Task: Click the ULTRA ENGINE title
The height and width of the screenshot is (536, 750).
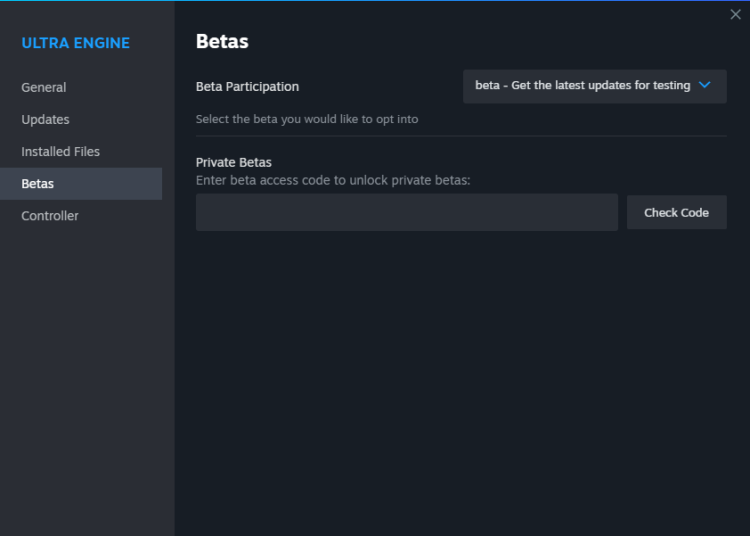Action: click(76, 43)
